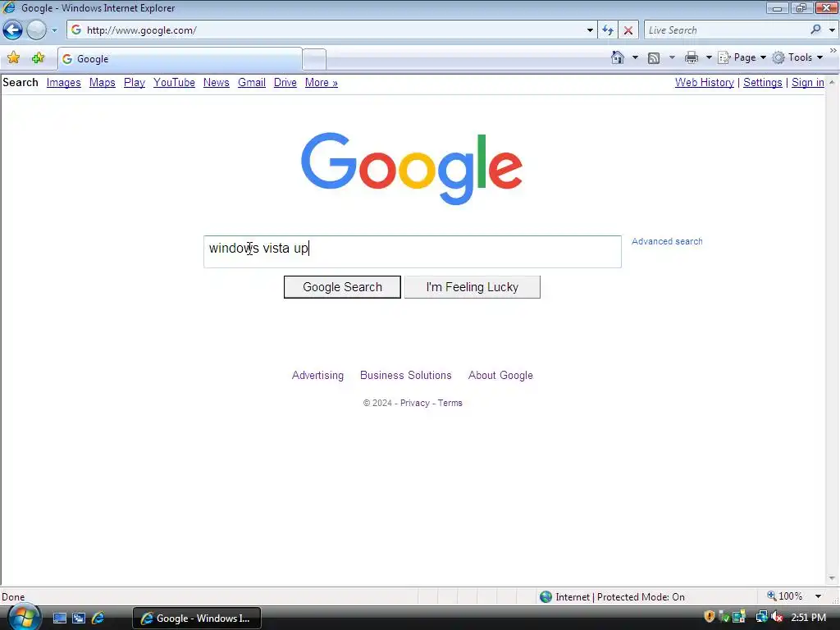The width and height of the screenshot is (840, 630).
Task: Click the I'm Feeling Lucky button
Action: click(x=472, y=287)
